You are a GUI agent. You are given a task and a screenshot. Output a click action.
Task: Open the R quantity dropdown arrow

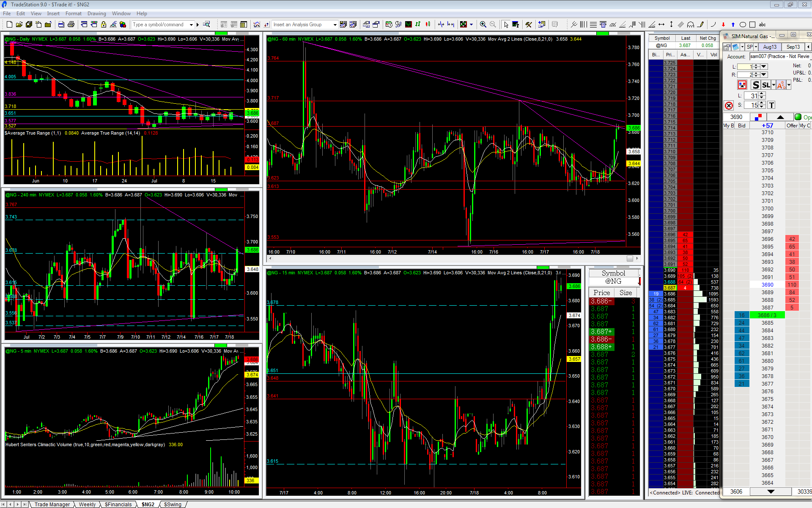[x=764, y=75]
